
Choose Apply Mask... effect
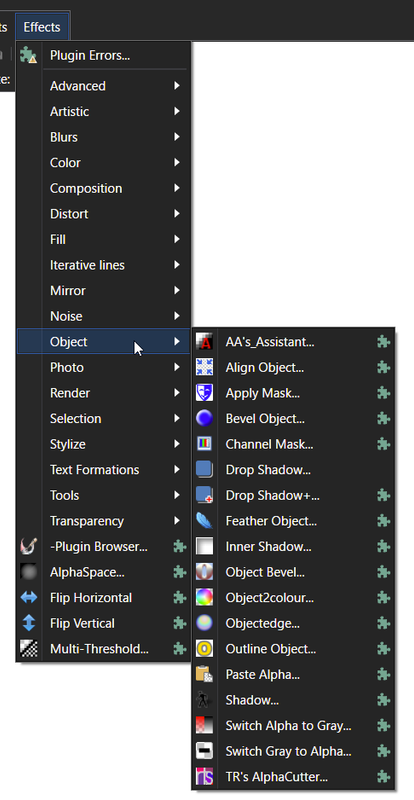pos(293,393)
